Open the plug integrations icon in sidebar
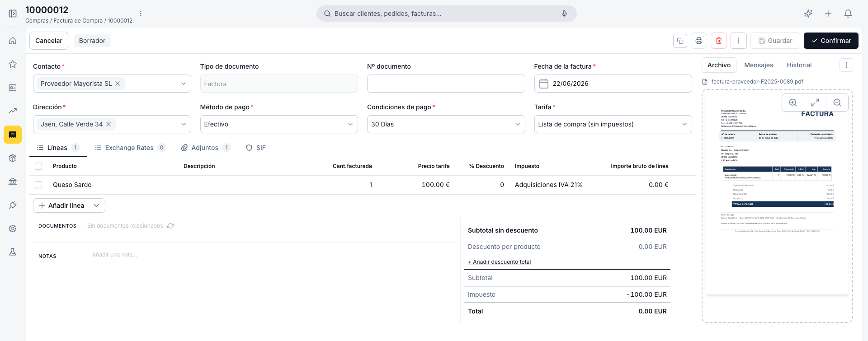 pos(13,205)
